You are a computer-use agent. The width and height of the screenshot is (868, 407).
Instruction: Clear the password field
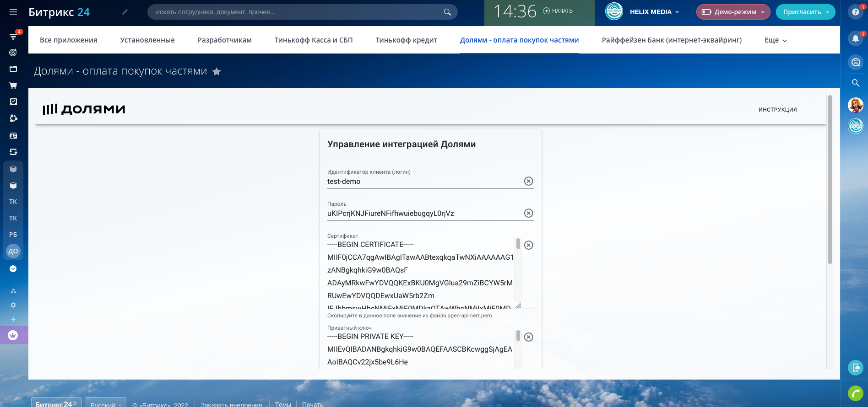[x=529, y=213]
